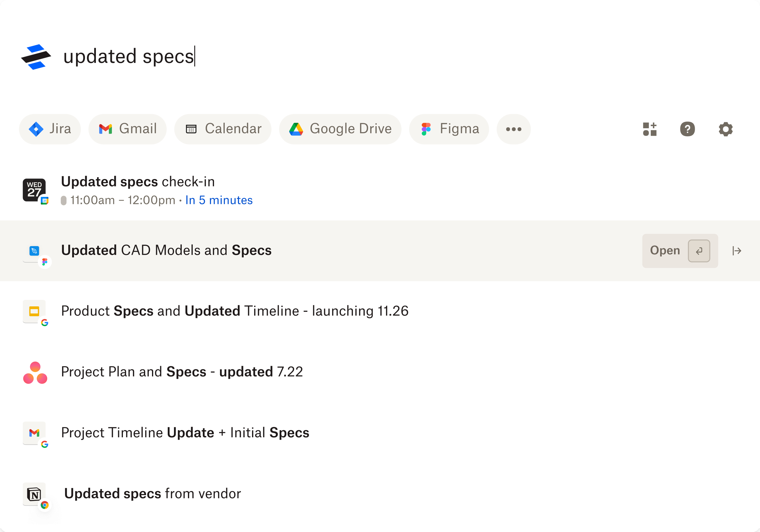The height and width of the screenshot is (532, 760).
Task: Click the Gmail icon for Project Timeline Update
Action: (x=34, y=433)
